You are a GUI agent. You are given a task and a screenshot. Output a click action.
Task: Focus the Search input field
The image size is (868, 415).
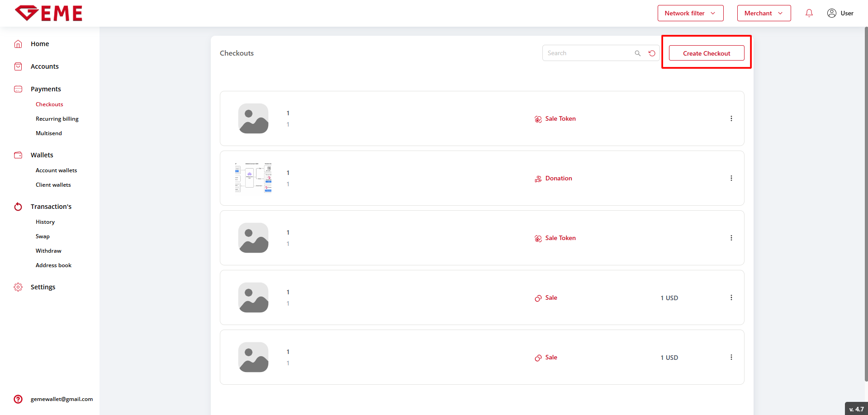pos(588,53)
